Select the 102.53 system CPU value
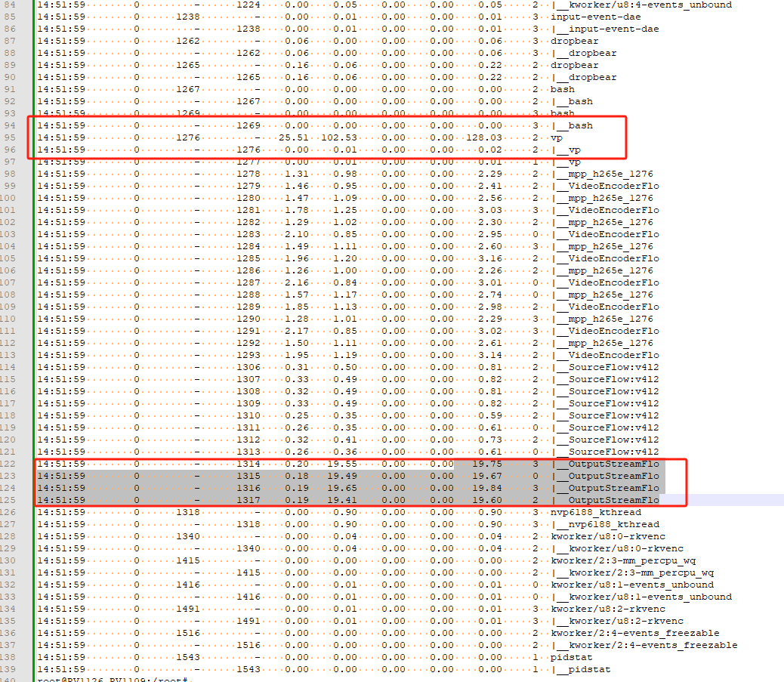 point(339,137)
